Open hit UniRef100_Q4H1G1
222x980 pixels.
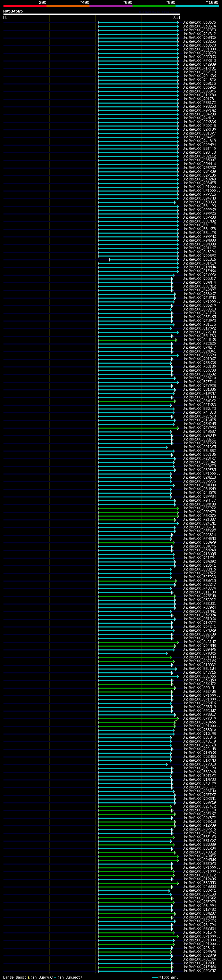coord(199,118)
